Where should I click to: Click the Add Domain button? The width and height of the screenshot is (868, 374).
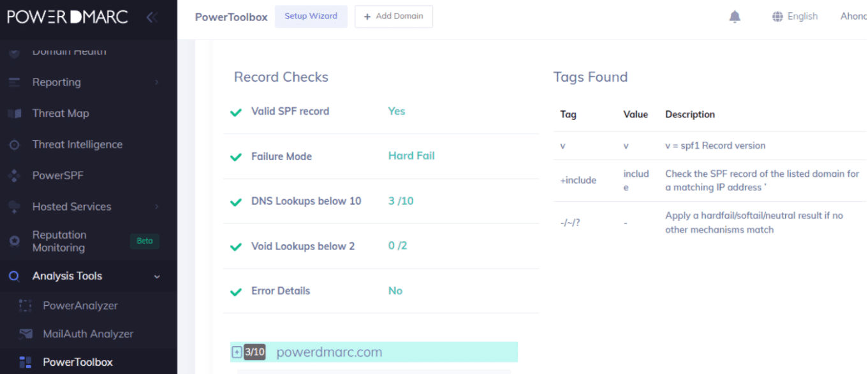click(394, 17)
